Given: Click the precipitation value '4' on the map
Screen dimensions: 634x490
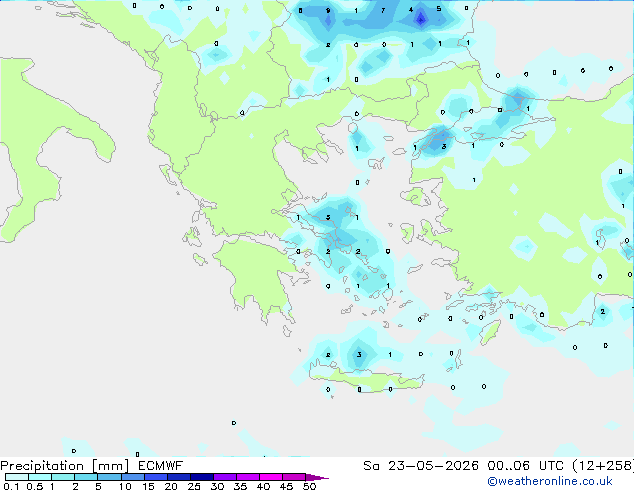Looking at the screenshot, I should pos(411,10).
